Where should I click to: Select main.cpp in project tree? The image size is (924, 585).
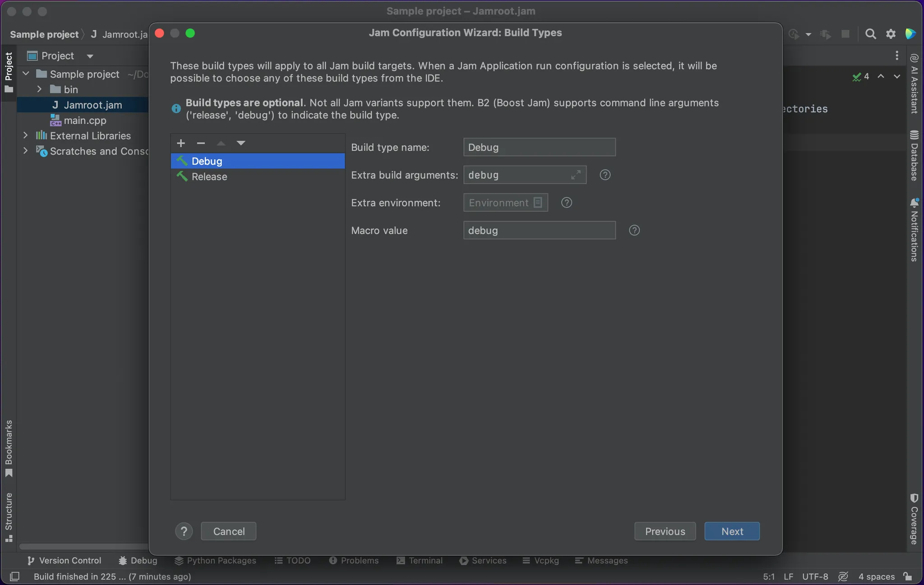pos(85,120)
